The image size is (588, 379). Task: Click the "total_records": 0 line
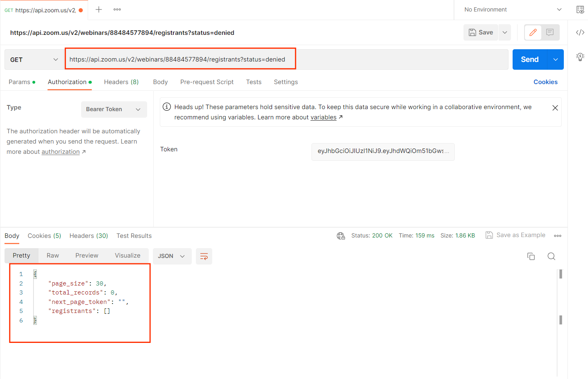coord(83,292)
